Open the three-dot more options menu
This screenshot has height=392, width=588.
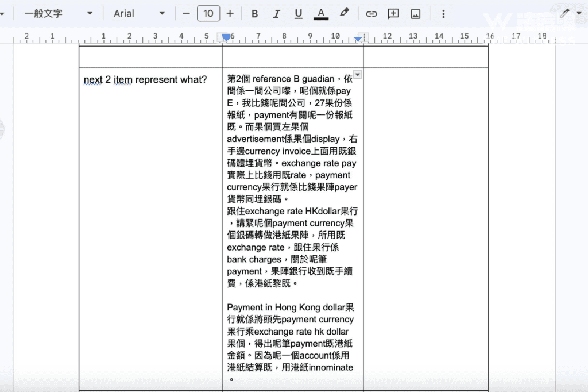(443, 14)
